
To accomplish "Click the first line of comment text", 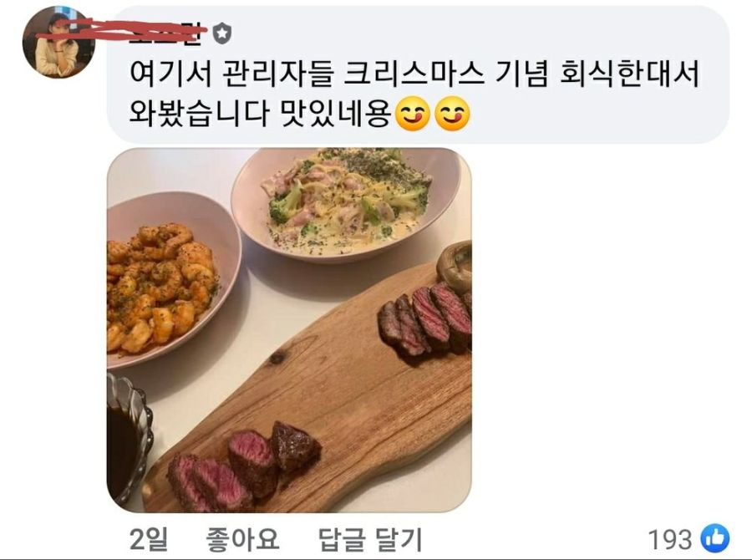I will (414, 74).
